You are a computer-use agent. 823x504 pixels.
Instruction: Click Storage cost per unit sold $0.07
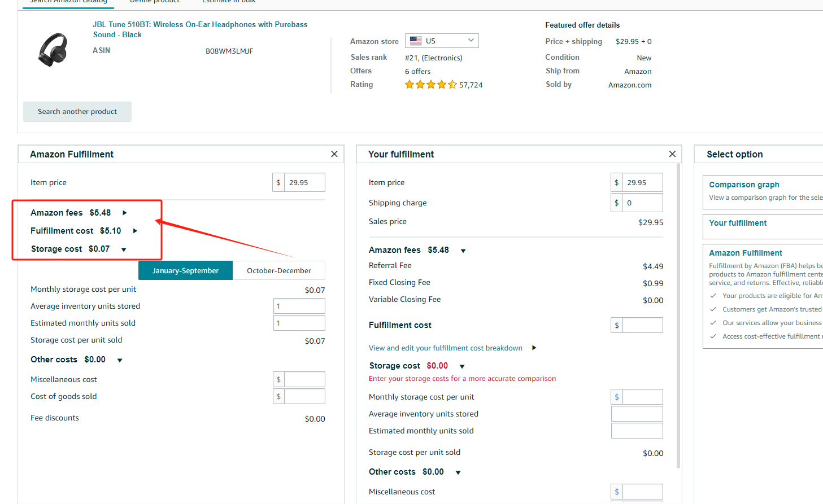315,341
